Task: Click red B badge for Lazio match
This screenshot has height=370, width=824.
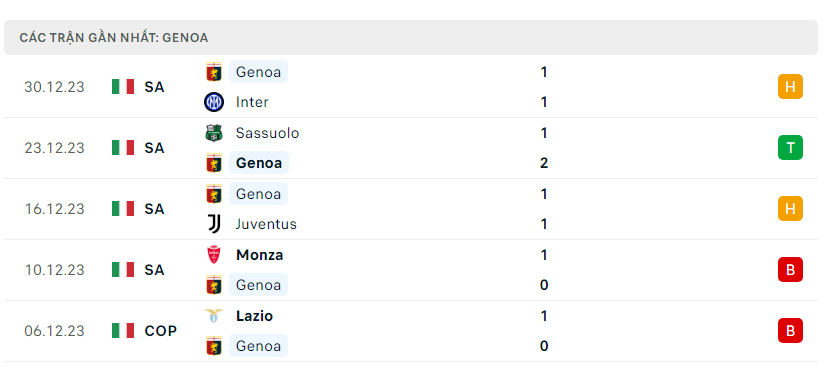Action: point(790,331)
